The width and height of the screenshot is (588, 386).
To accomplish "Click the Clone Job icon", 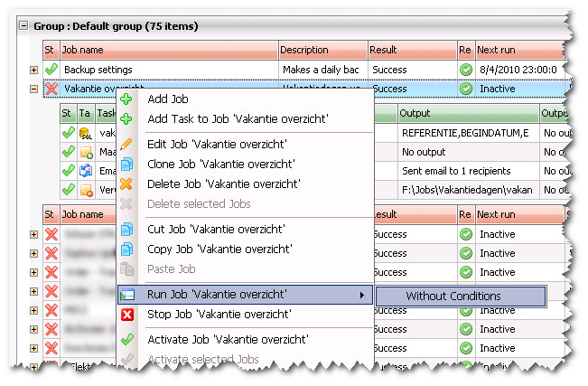I will [x=127, y=164].
